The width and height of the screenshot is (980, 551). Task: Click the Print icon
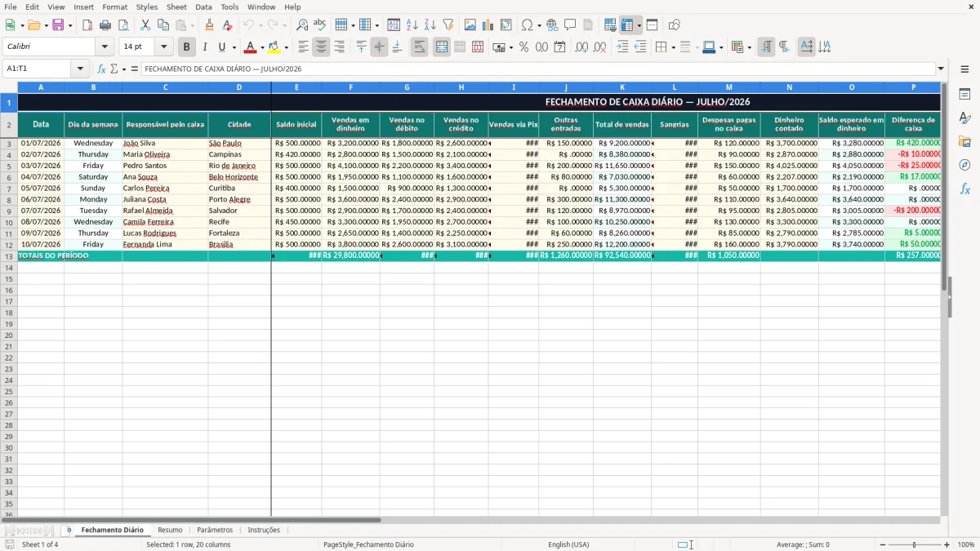coord(105,25)
